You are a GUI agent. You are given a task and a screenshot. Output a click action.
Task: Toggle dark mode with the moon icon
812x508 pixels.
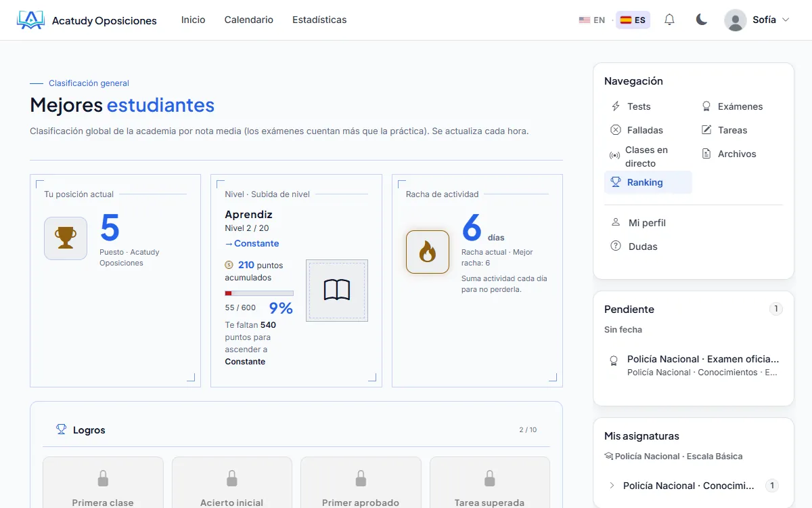tap(702, 20)
